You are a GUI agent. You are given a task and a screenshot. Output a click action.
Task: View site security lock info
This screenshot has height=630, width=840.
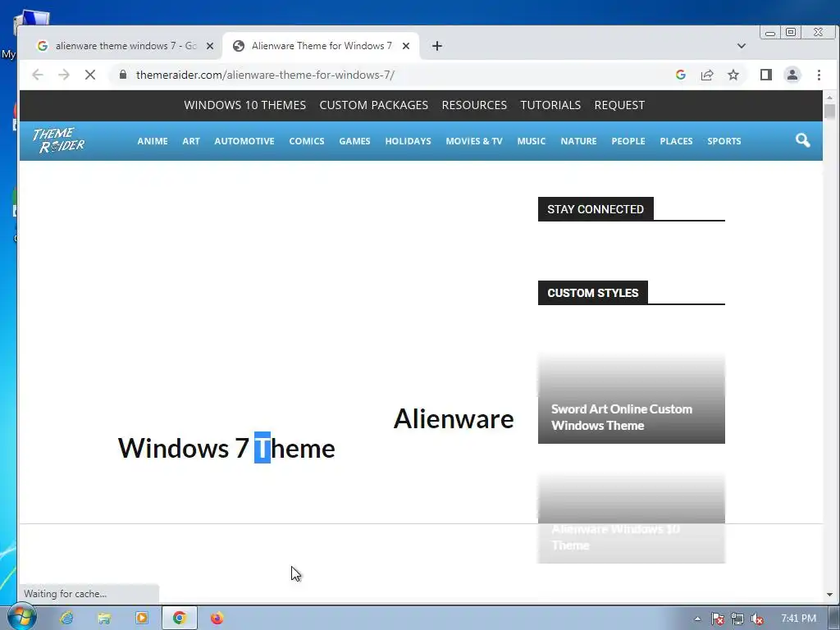[x=123, y=75]
